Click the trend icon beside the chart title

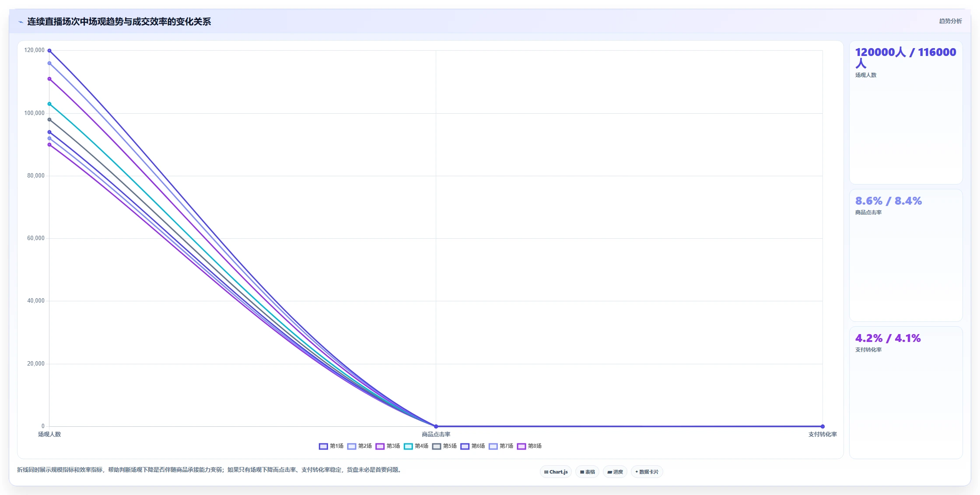21,22
